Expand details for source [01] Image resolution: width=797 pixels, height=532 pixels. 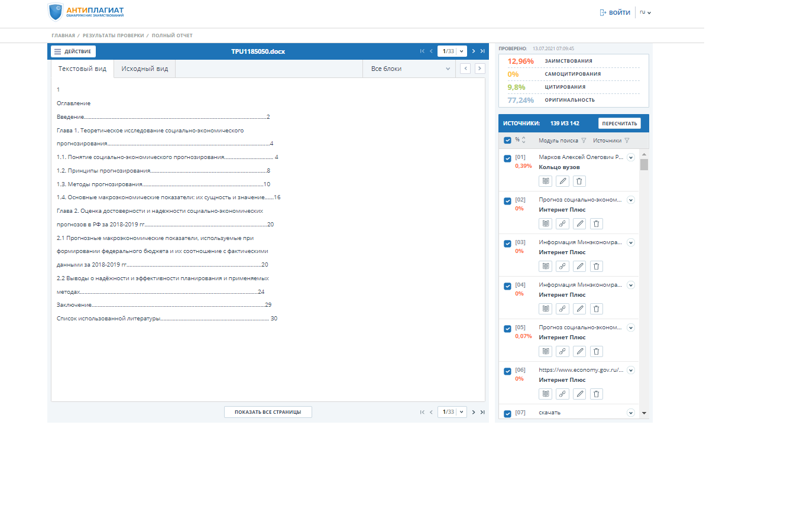click(x=631, y=157)
